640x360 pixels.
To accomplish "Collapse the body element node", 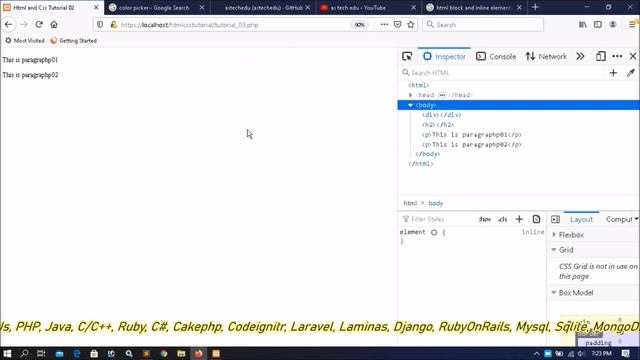I will click(411, 105).
